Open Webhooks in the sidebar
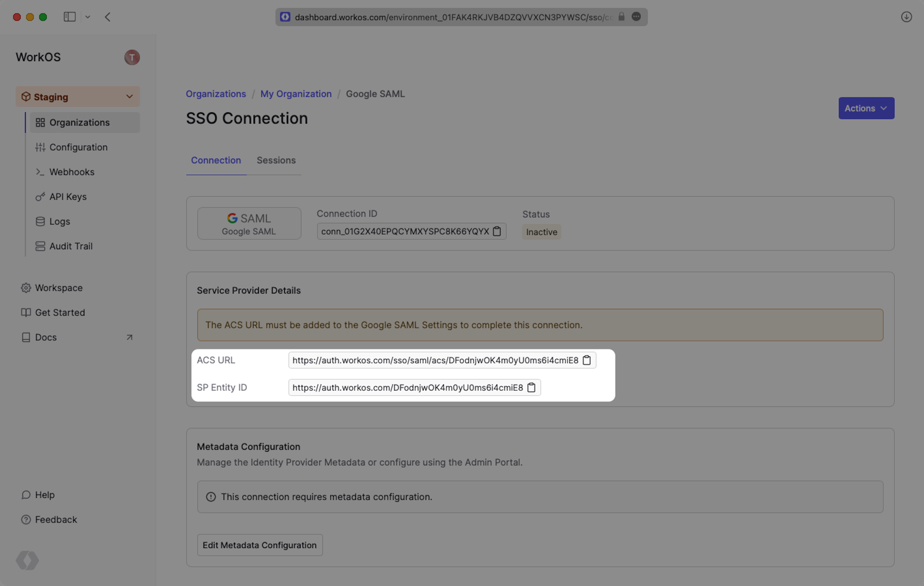The height and width of the screenshot is (586, 924). [x=72, y=172]
